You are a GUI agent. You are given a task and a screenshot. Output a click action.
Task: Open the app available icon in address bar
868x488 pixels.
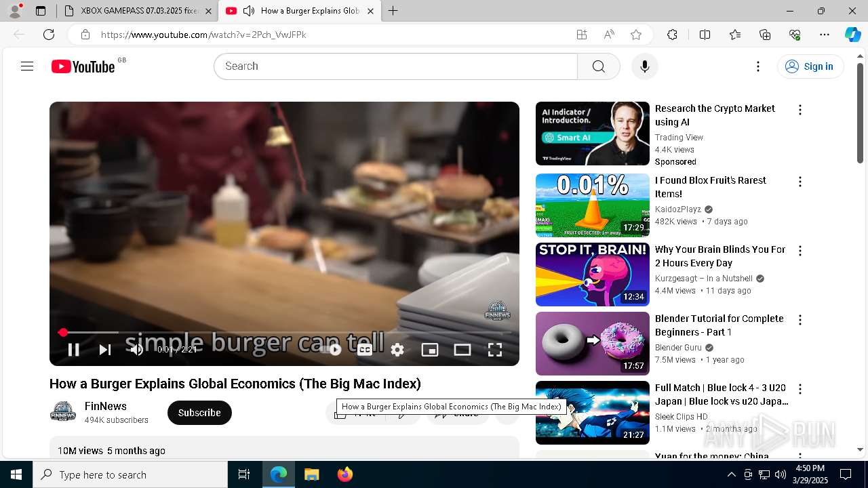tap(582, 35)
